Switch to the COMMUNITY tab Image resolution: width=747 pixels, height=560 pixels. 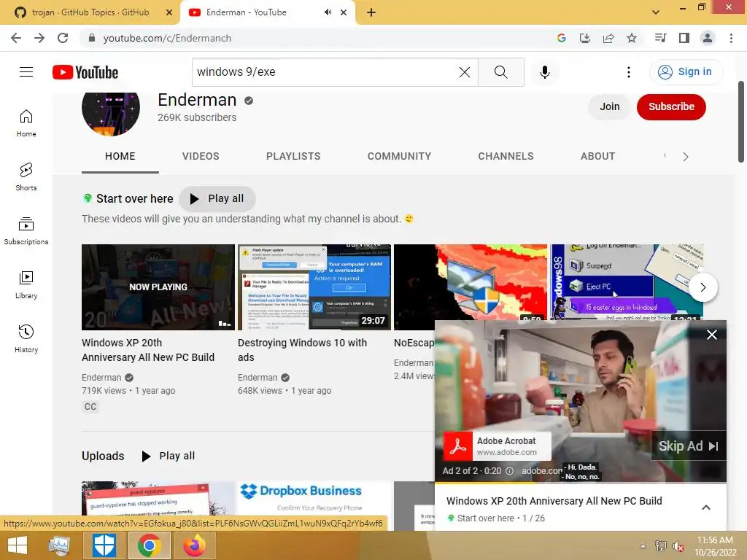[x=399, y=156]
